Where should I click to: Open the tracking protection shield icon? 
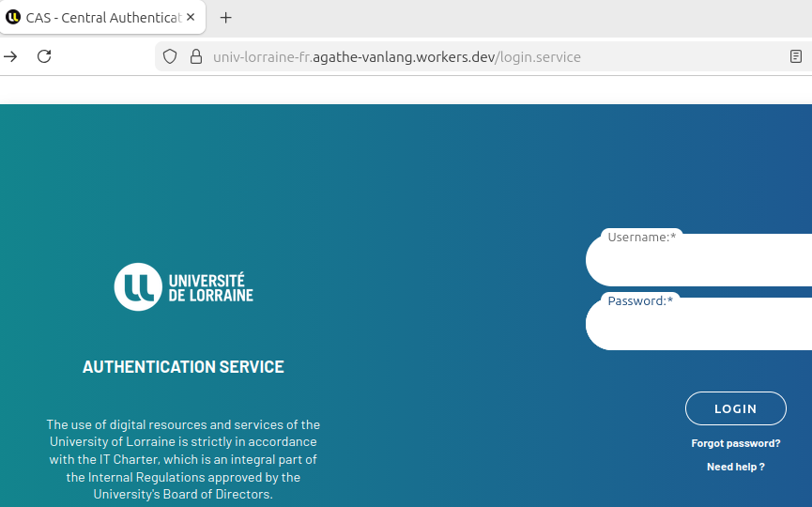point(170,56)
